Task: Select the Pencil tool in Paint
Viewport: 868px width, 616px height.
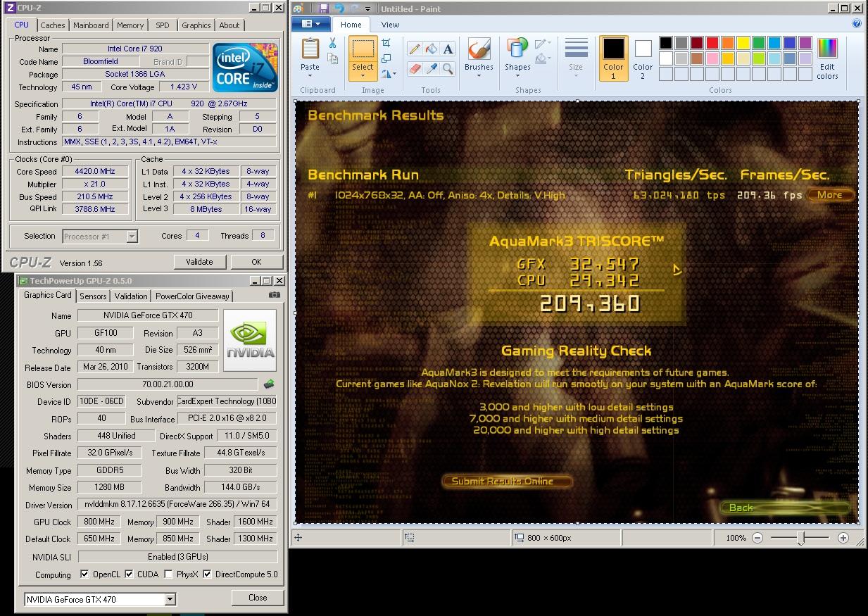Action: [x=414, y=49]
